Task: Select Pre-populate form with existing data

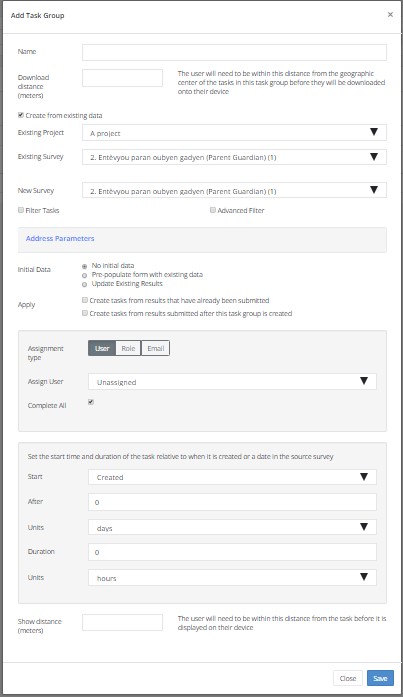Action: [84, 276]
